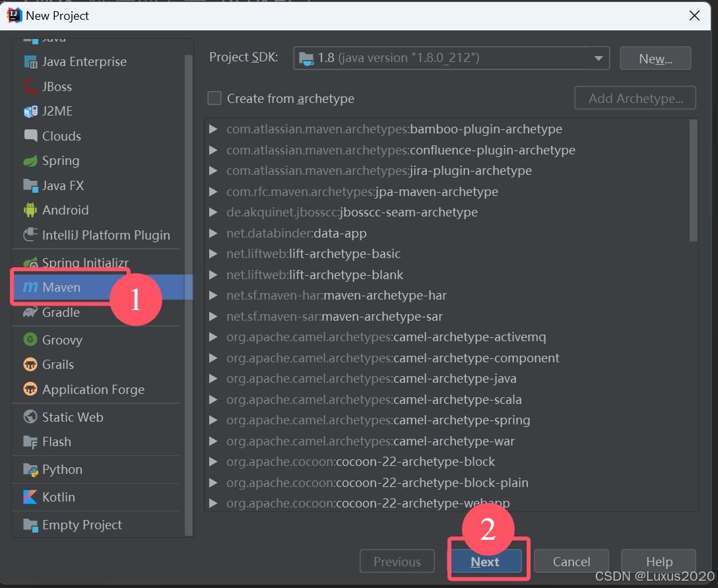The image size is (718, 588).
Task: Expand the camel-archetype-spring entry
Action: (212, 420)
